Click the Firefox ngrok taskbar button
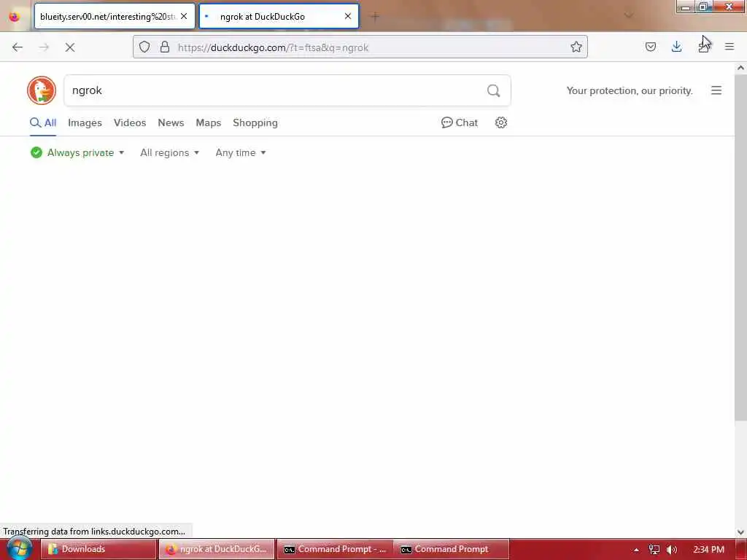 click(x=217, y=549)
